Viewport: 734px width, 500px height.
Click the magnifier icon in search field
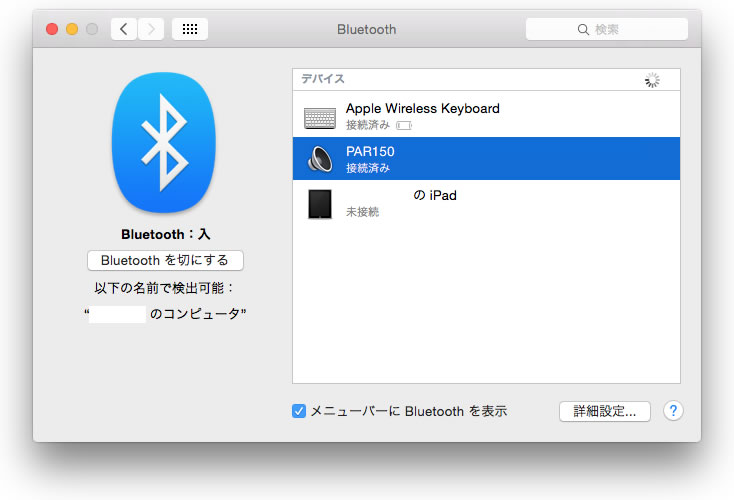583,29
